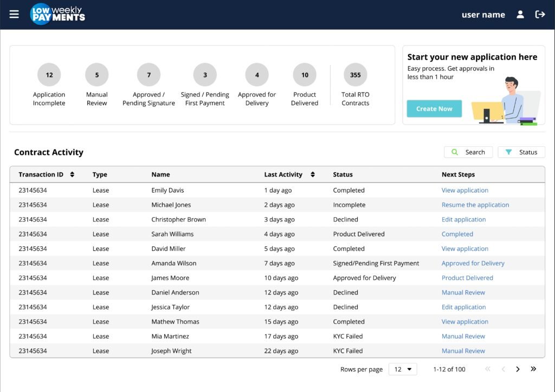The height and width of the screenshot is (392, 555).
Task: Go to next page arrow
Action: [x=518, y=369]
